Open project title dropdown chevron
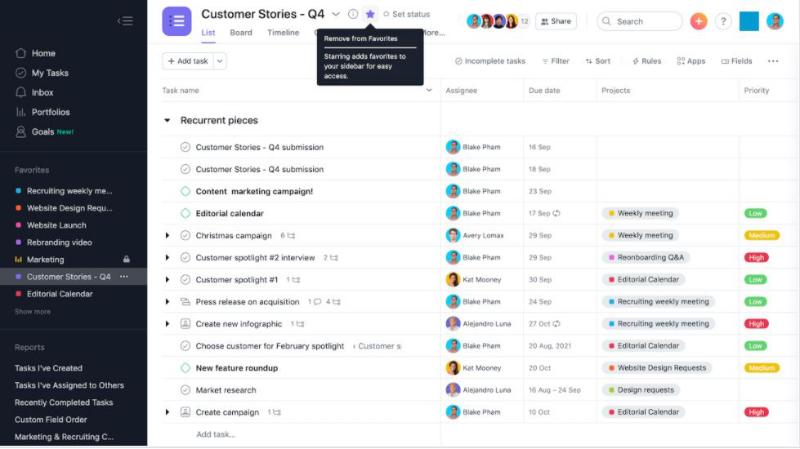The width and height of the screenshot is (800, 449). coord(335,14)
